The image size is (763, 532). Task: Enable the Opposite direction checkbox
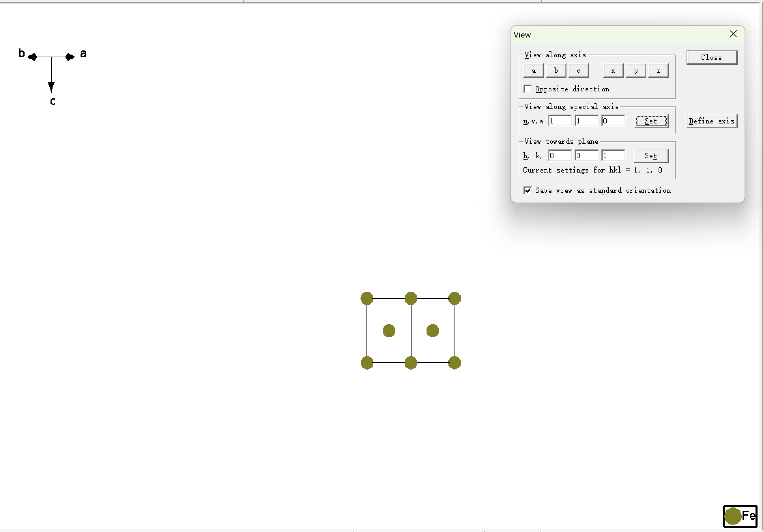tap(528, 89)
